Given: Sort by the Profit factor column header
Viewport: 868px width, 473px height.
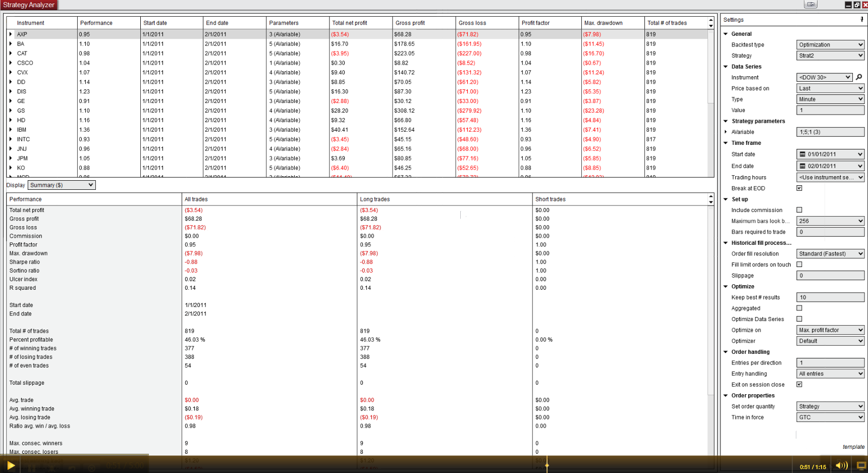Looking at the screenshot, I should pos(550,23).
